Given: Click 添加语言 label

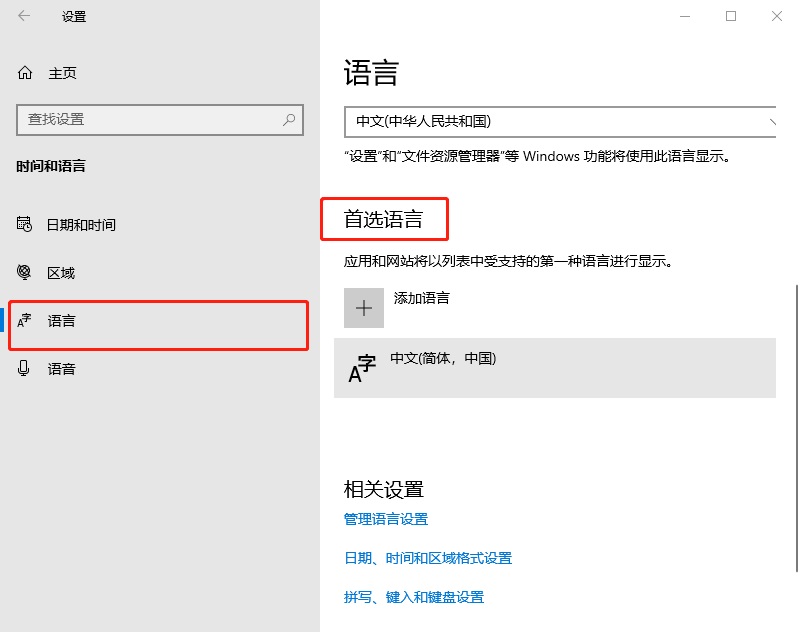Looking at the screenshot, I should point(421,298).
